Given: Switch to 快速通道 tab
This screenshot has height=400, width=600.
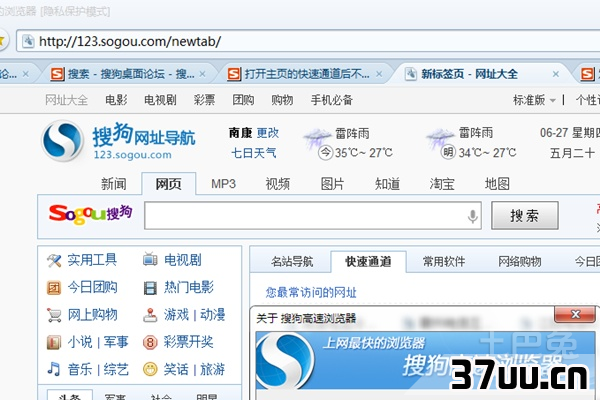Looking at the screenshot, I should pos(368,262).
